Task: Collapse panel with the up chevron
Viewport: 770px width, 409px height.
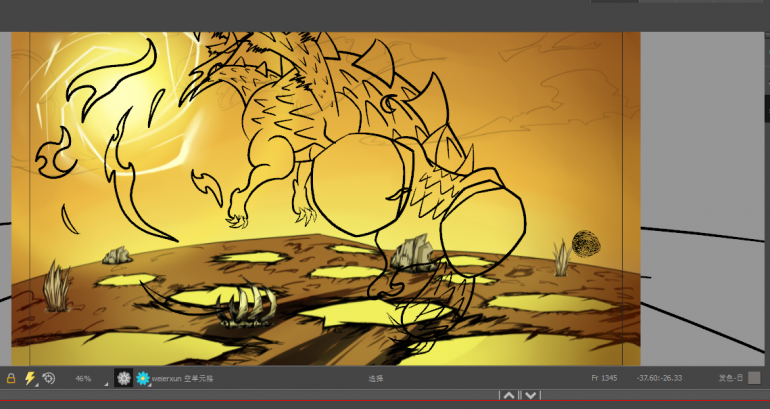Action: [509, 396]
